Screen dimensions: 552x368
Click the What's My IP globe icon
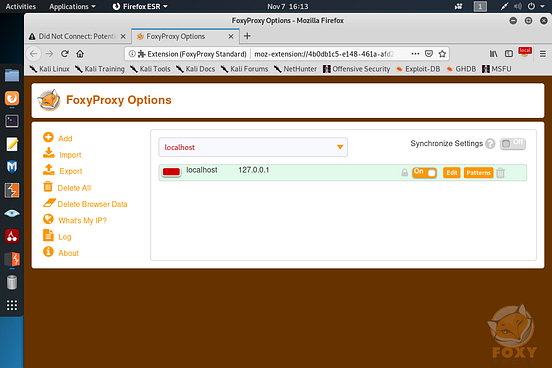coord(48,219)
